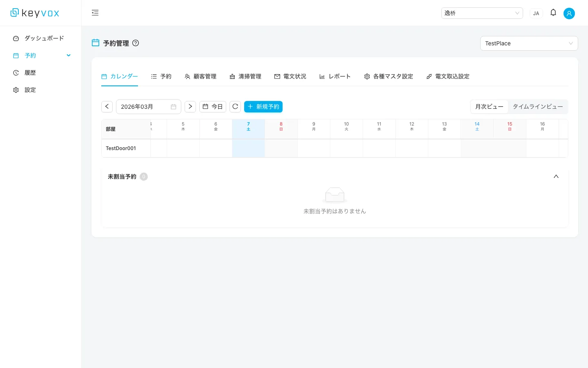Advance to next month with right arrow
588x368 pixels.
click(190, 107)
